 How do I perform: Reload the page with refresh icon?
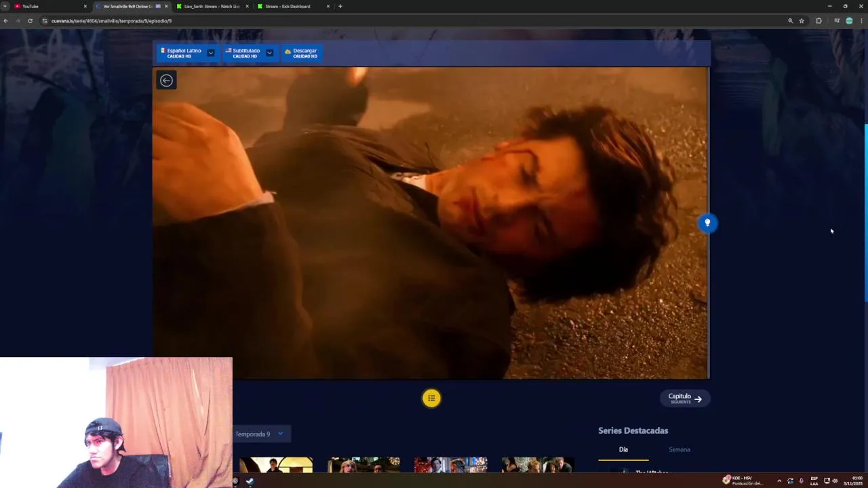coord(30,21)
